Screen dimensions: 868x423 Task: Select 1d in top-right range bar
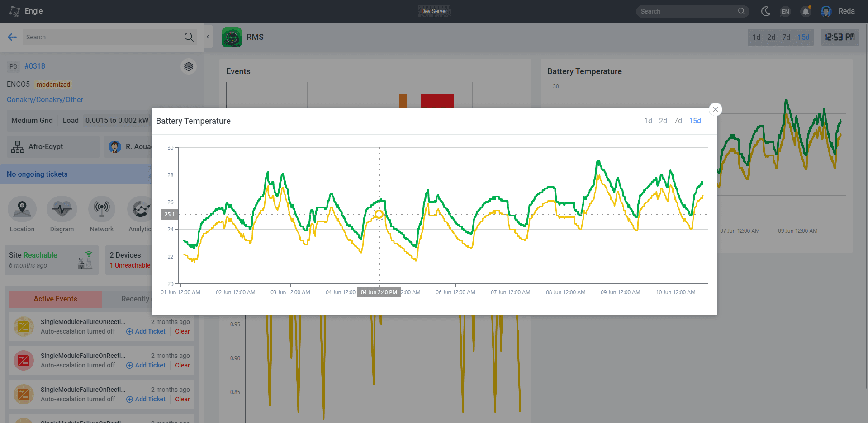point(756,37)
